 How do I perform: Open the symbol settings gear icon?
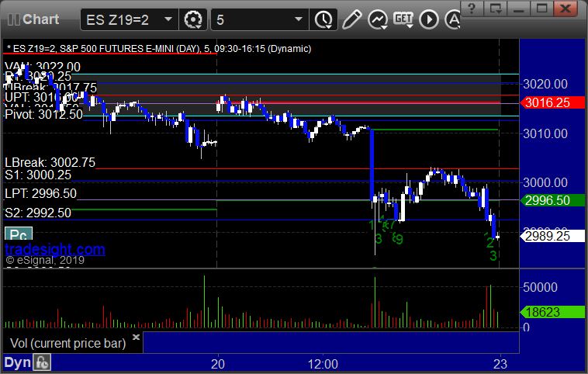click(193, 19)
